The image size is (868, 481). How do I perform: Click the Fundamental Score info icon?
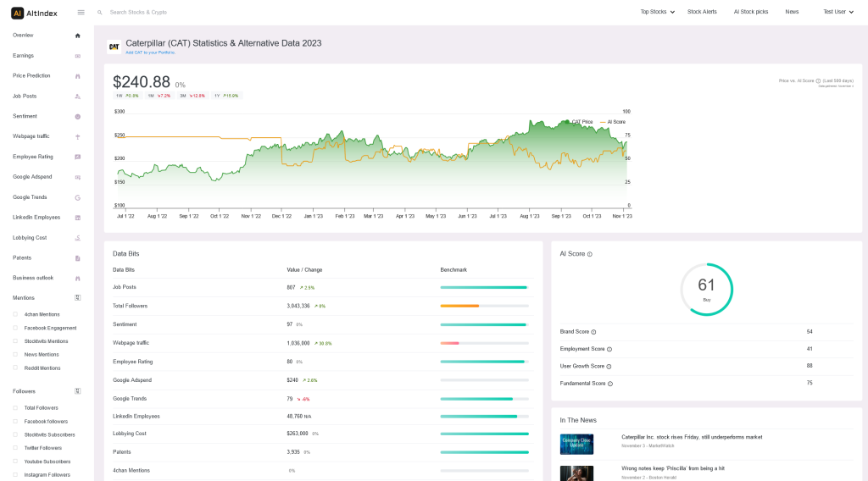click(x=610, y=384)
